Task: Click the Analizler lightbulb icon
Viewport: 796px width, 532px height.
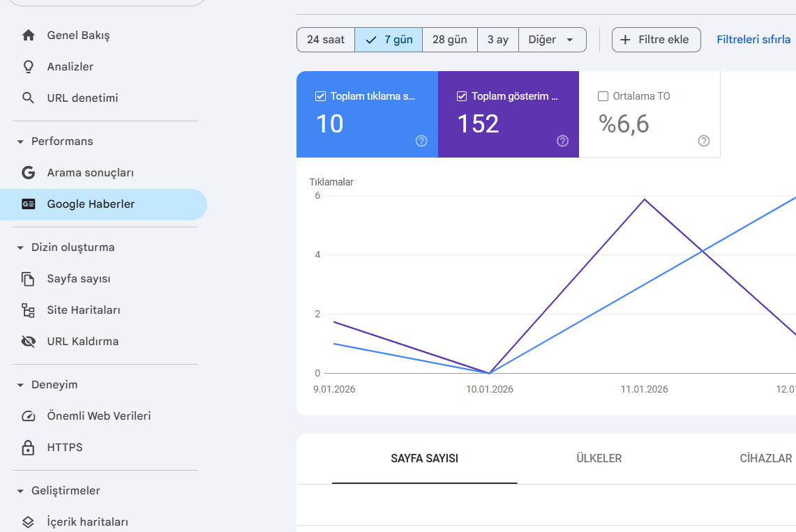Action: pyautogui.click(x=29, y=66)
